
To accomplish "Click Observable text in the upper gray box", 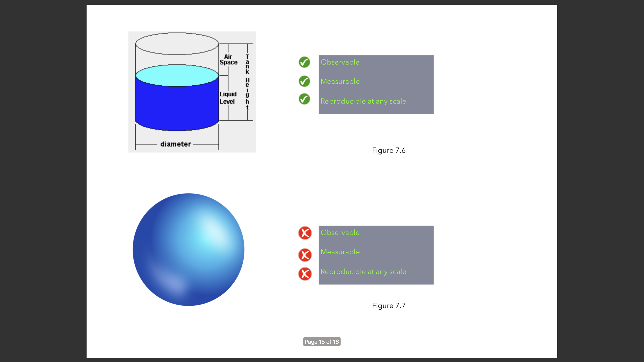I will [x=340, y=62].
